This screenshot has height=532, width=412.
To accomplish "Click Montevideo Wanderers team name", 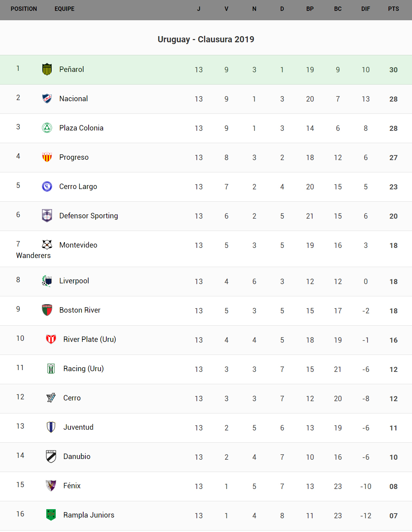I will point(78,245).
